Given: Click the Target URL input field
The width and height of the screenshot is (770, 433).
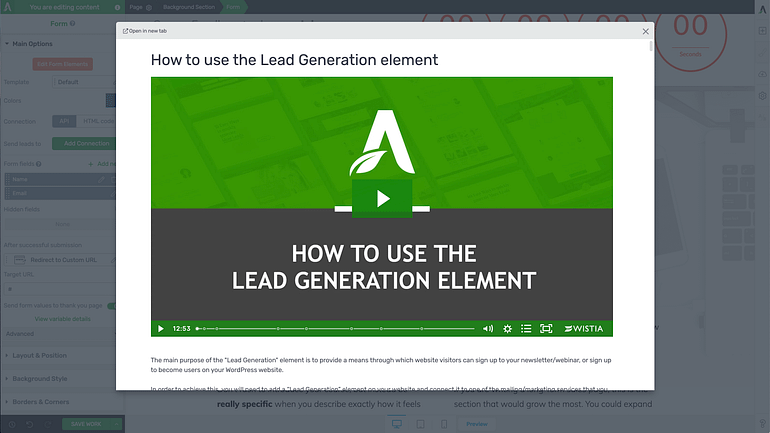Looking at the screenshot, I should pyautogui.click(x=60, y=289).
